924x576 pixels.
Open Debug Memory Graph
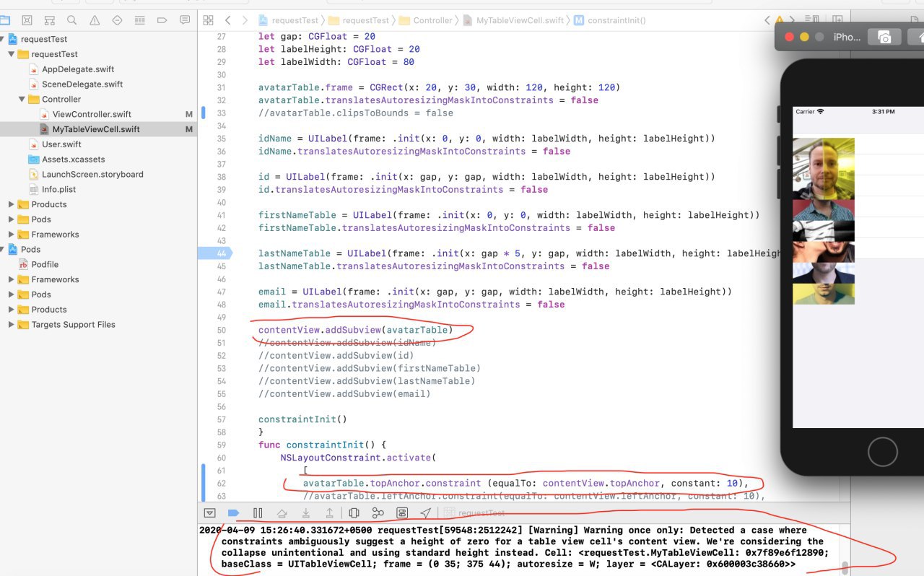click(378, 512)
